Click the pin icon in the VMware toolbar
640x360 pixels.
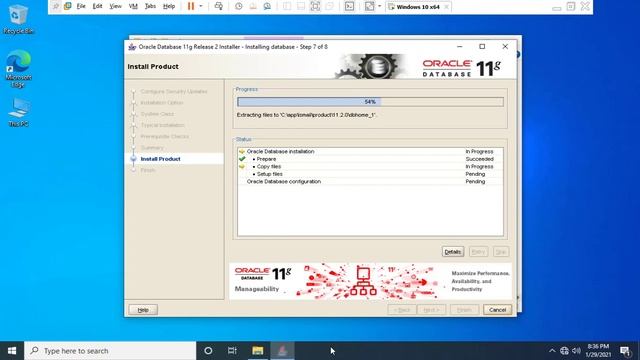[x=56, y=6]
